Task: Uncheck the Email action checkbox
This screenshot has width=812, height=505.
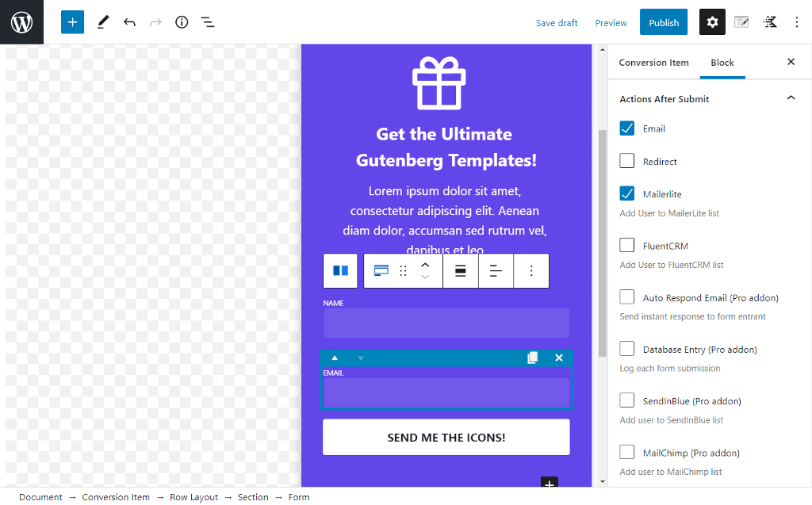Action: coord(627,128)
